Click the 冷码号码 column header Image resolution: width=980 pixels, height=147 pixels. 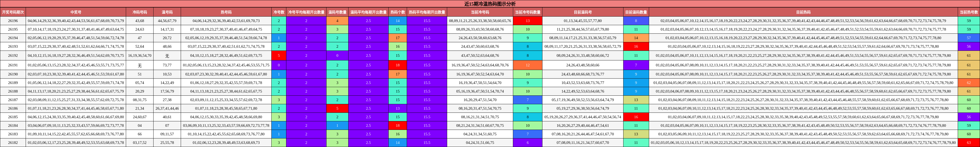pos(140,12)
